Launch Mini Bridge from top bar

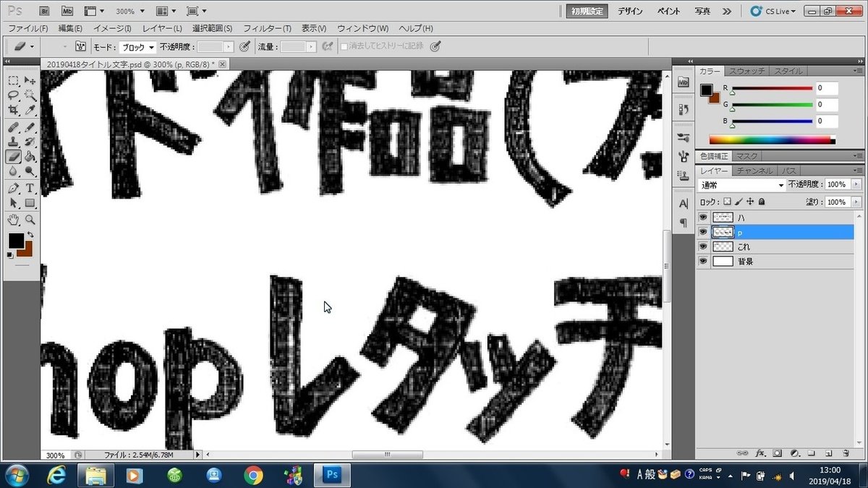(x=67, y=11)
